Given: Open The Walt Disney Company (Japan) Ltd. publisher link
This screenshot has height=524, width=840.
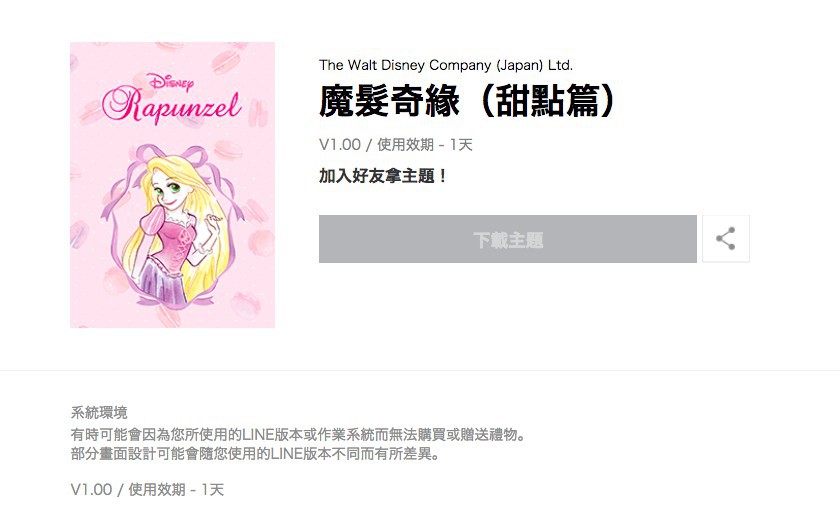Looking at the screenshot, I should 446,65.
